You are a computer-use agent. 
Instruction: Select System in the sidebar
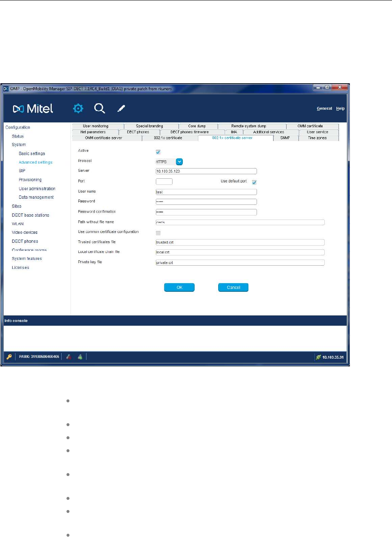point(19,144)
